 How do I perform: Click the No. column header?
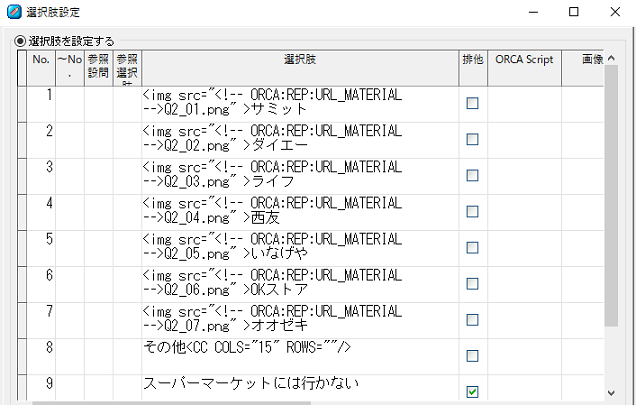(x=41, y=68)
